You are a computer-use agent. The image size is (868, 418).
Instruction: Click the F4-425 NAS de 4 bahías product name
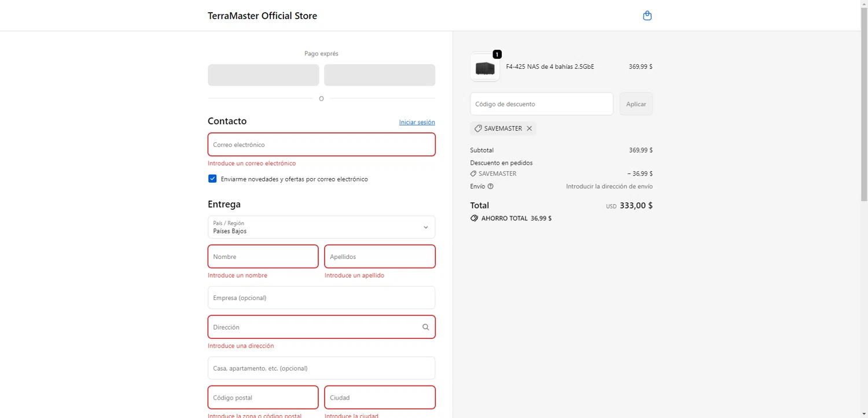(x=550, y=66)
